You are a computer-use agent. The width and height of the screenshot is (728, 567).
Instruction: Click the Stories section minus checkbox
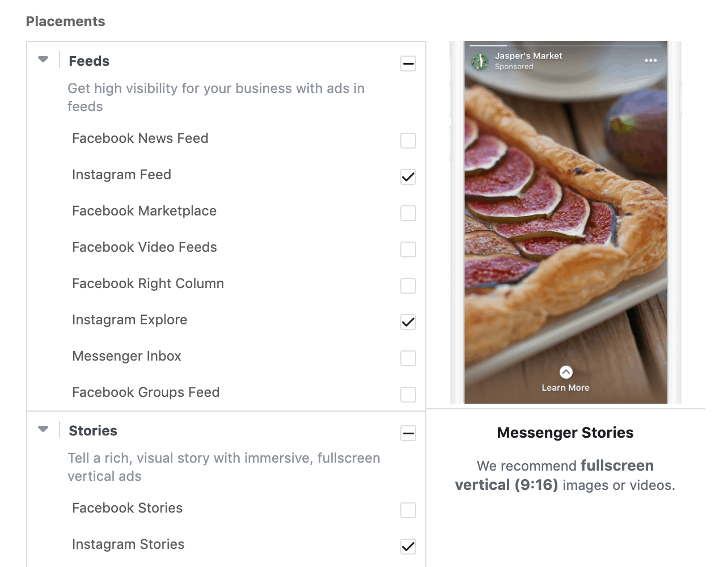point(408,433)
